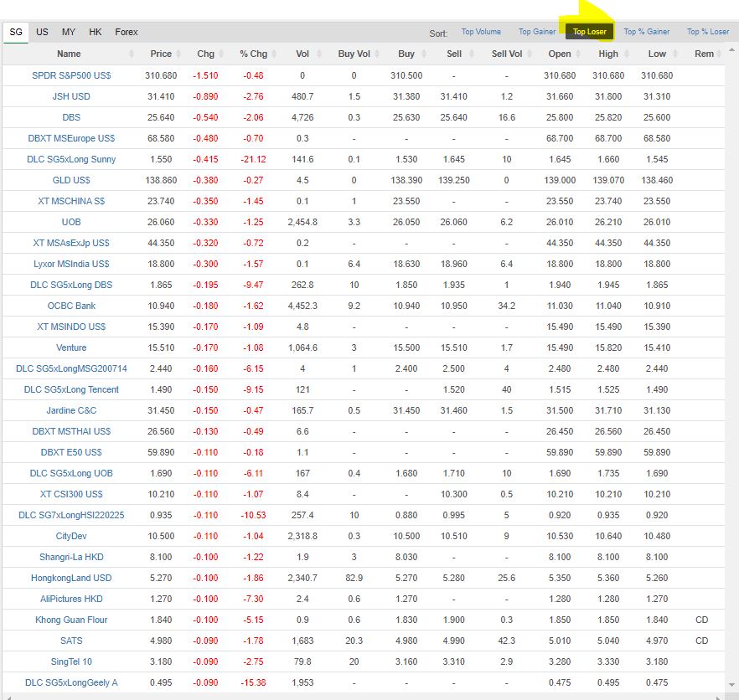
Task: Sort by Buy Vol column arrows
Action: coord(377,54)
